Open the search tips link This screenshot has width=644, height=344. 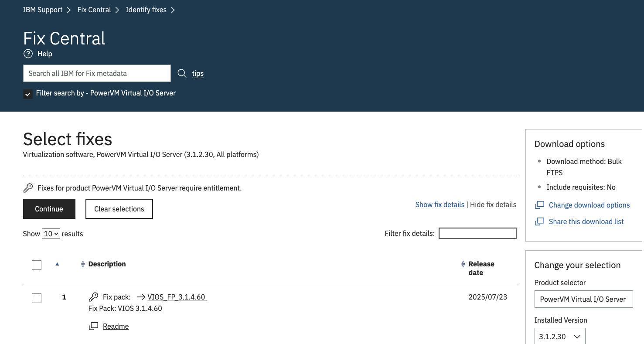point(198,73)
